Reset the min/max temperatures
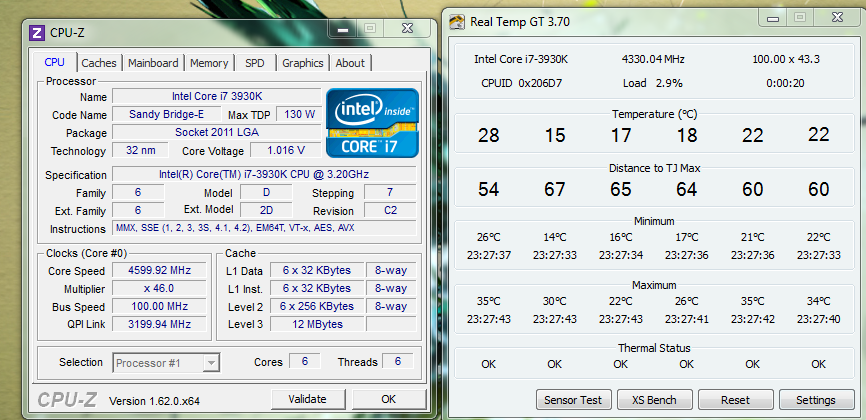 coord(735,400)
